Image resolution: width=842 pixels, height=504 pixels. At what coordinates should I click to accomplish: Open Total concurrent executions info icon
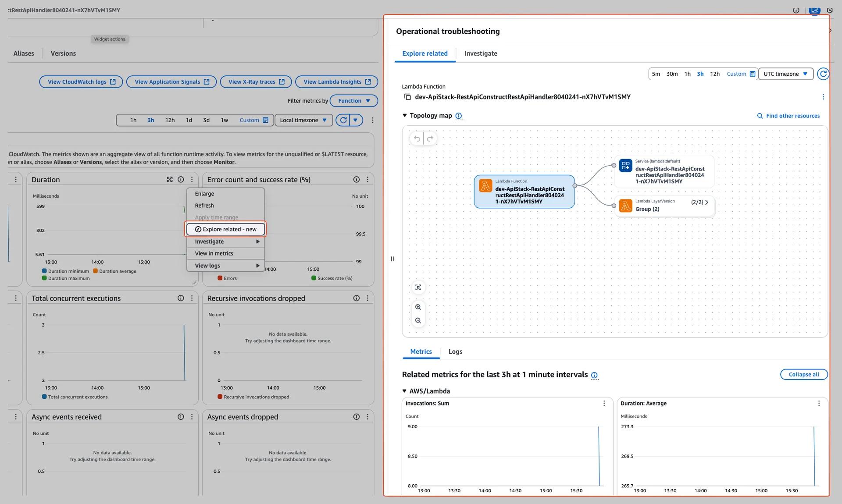pos(181,298)
